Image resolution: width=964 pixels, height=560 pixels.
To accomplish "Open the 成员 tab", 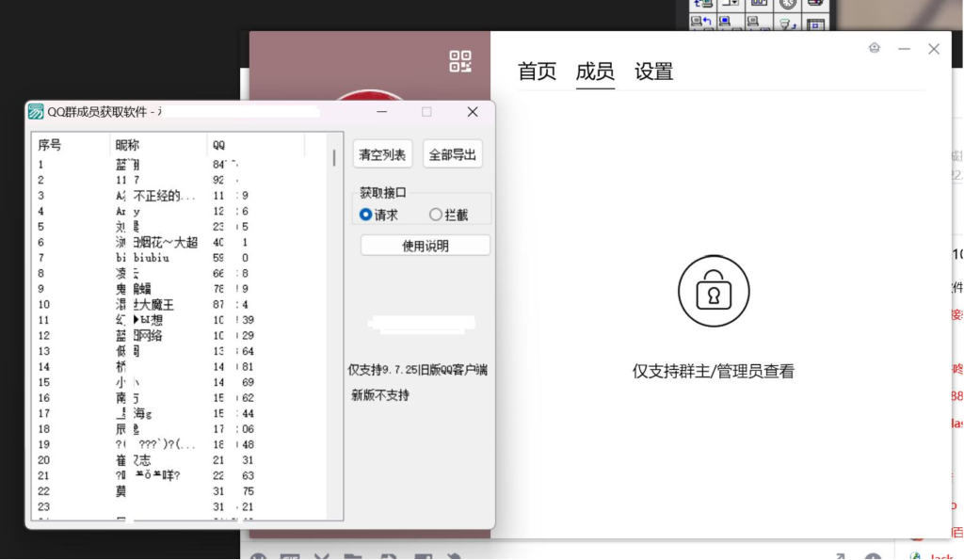I will pyautogui.click(x=595, y=72).
